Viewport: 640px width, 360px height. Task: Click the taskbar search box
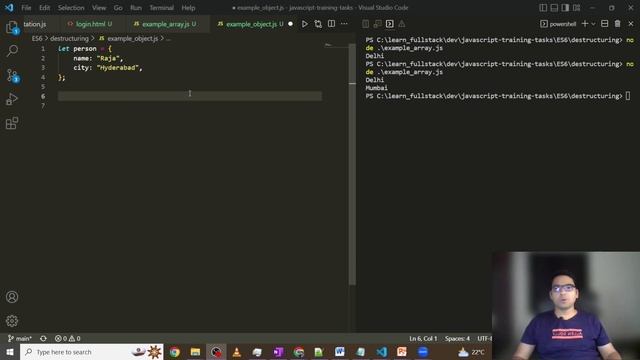click(91, 352)
